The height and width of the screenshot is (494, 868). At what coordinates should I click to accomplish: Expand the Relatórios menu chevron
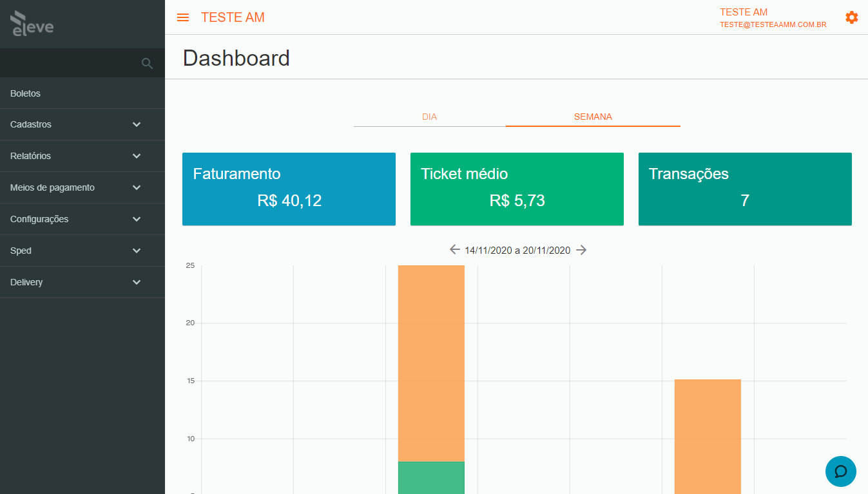click(x=137, y=156)
